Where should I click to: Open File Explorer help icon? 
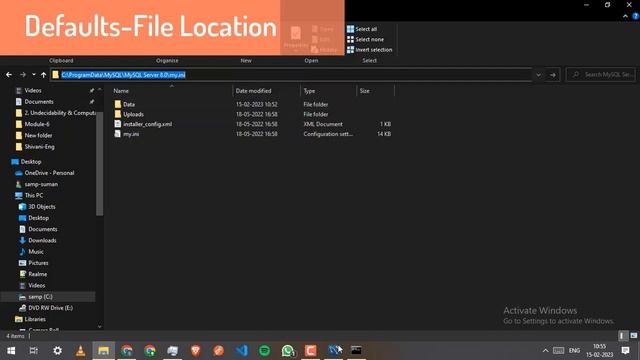coord(636,16)
